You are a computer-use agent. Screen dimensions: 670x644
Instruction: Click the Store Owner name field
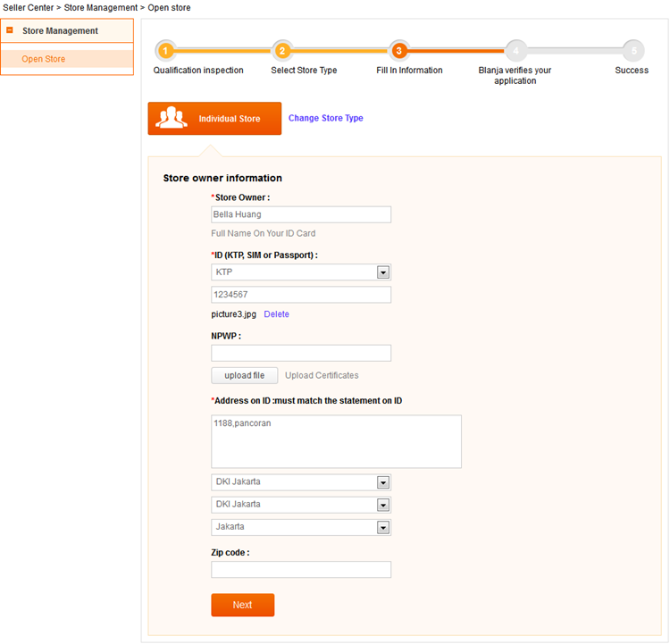point(301,214)
